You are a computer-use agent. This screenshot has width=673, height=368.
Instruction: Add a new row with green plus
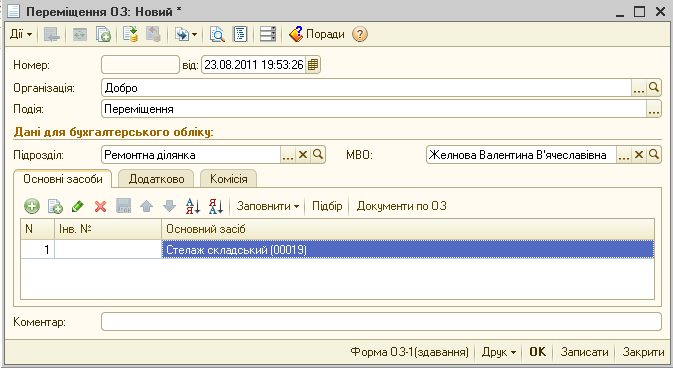tap(32, 206)
